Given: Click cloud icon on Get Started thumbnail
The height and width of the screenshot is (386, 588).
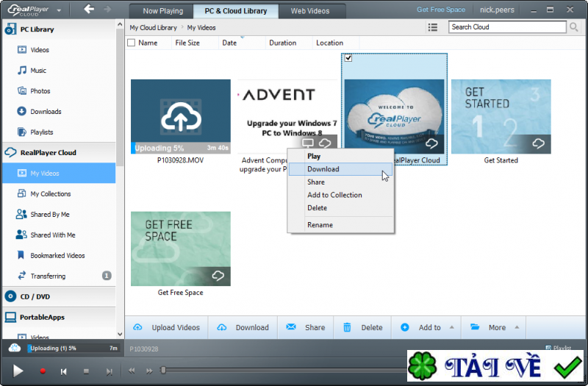Looking at the screenshot, I should 538,143.
